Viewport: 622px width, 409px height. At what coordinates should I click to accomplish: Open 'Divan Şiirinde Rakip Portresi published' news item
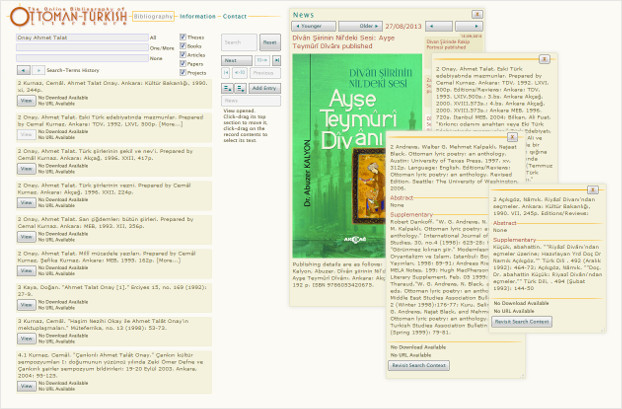point(448,44)
